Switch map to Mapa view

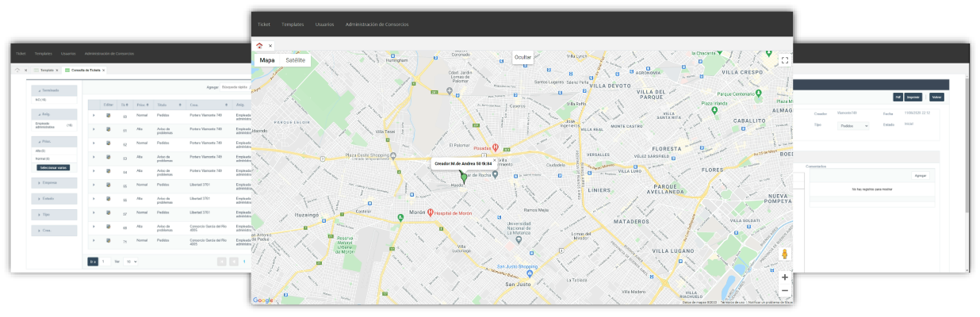[x=267, y=59]
